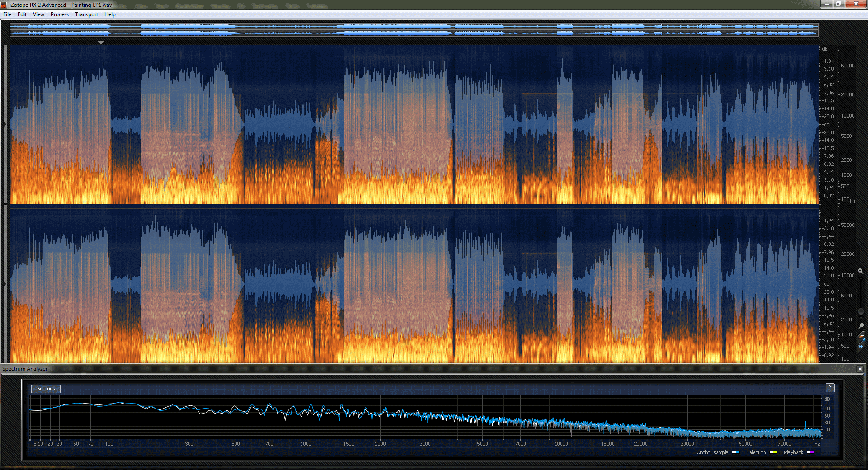868x470 pixels.
Task: Click the "Selection" legend label
Action: tap(756, 452)
